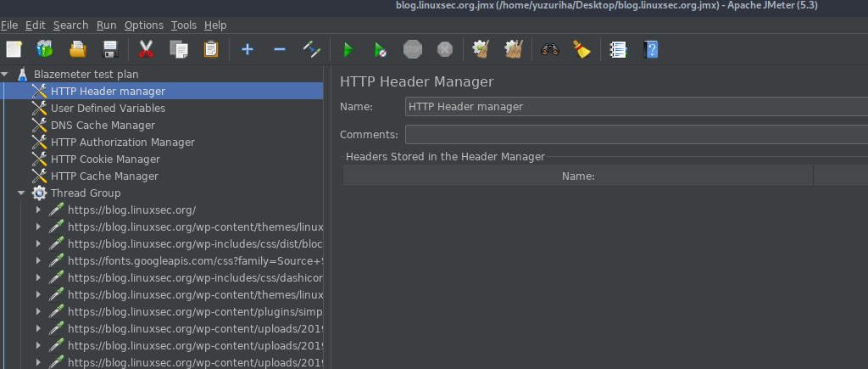Select the wp-includes/css/dashicon sampler
This screenshot has width=868, height=369.
point(196,277)
